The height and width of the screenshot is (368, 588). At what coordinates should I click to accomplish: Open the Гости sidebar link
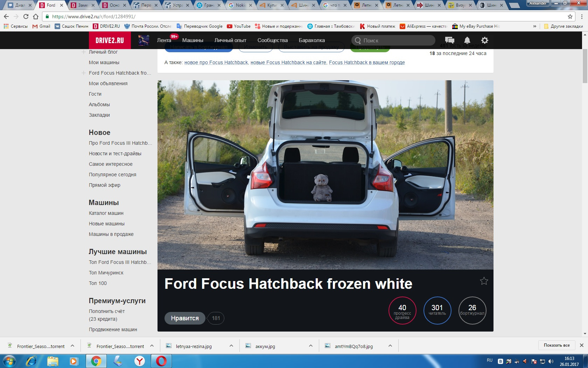[95, 94]
